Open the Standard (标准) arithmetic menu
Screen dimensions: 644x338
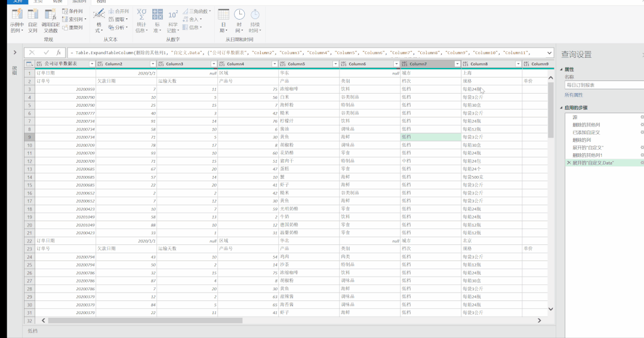tap(157, 21)
